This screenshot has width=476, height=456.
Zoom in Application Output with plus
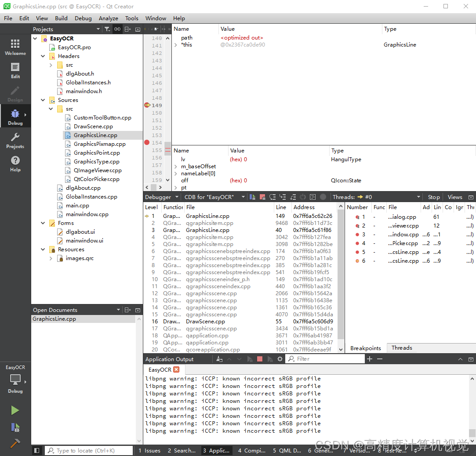370,359
